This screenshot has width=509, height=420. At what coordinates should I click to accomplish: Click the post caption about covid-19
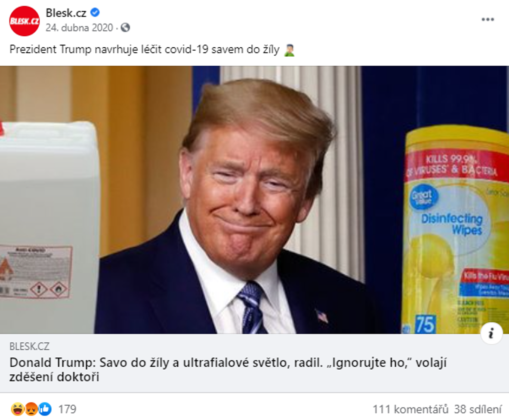point(145,49)
